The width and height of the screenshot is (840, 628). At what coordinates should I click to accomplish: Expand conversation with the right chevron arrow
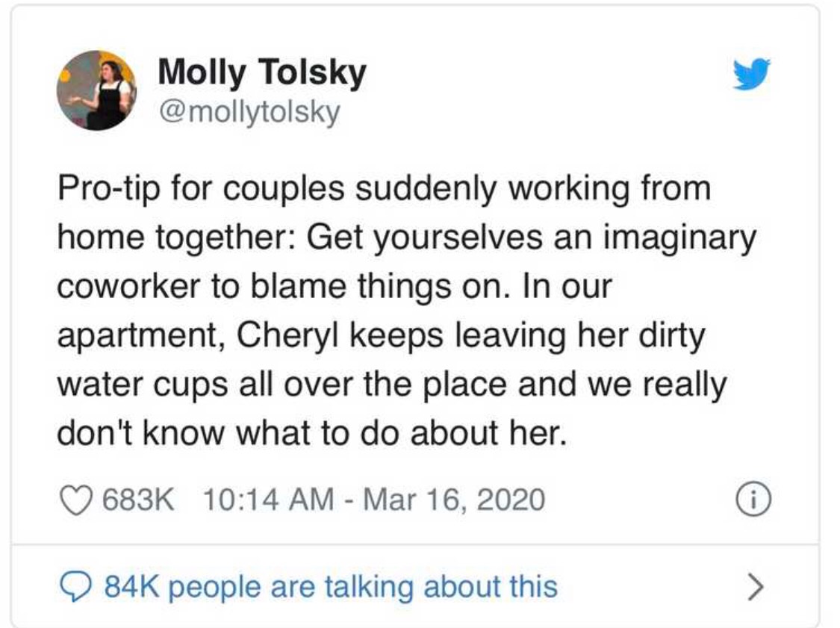[754, 587]
